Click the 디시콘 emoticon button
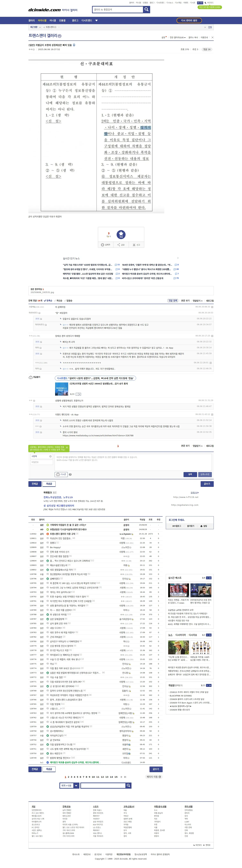 [x=61, y=474]
